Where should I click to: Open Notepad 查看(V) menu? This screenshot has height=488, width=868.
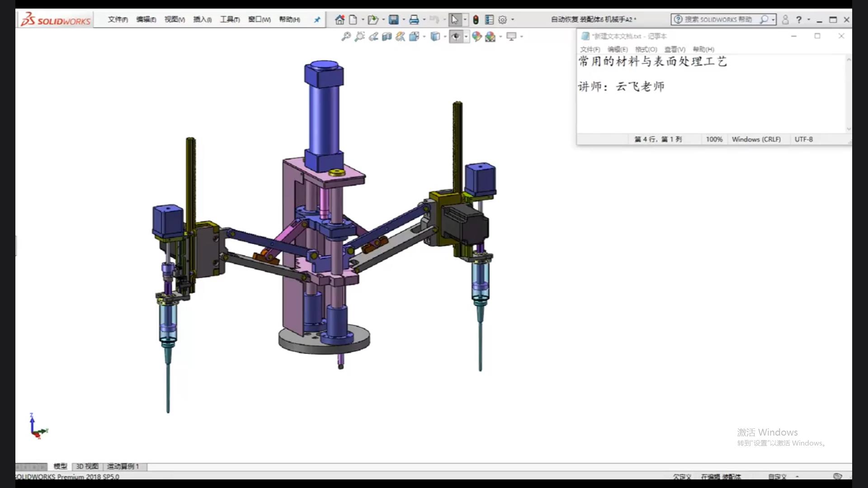pyautogui.click(x=675, y=49)
